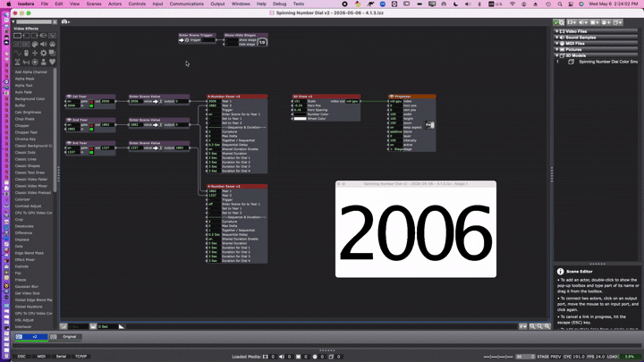644x362 pixels.
Task: Collapse the Sound Samples section
Action: point(557,38)
